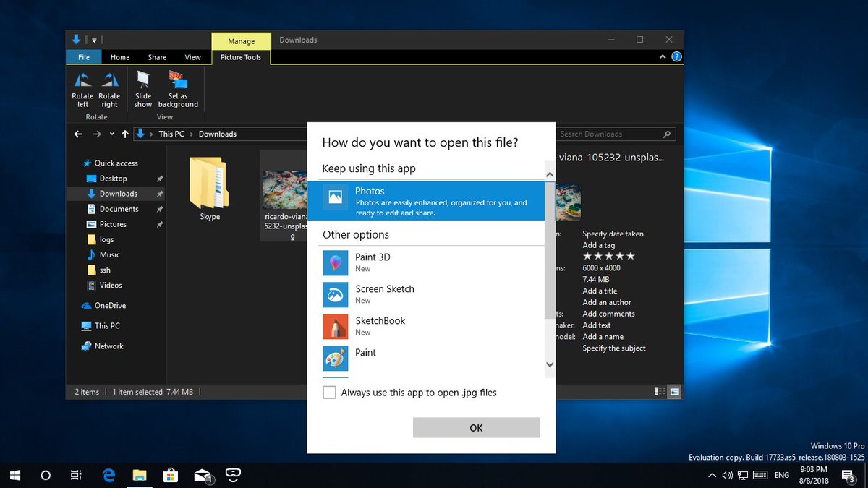Check Always use this app for .jpg
The image size is (868, 488).
point(329,393)
